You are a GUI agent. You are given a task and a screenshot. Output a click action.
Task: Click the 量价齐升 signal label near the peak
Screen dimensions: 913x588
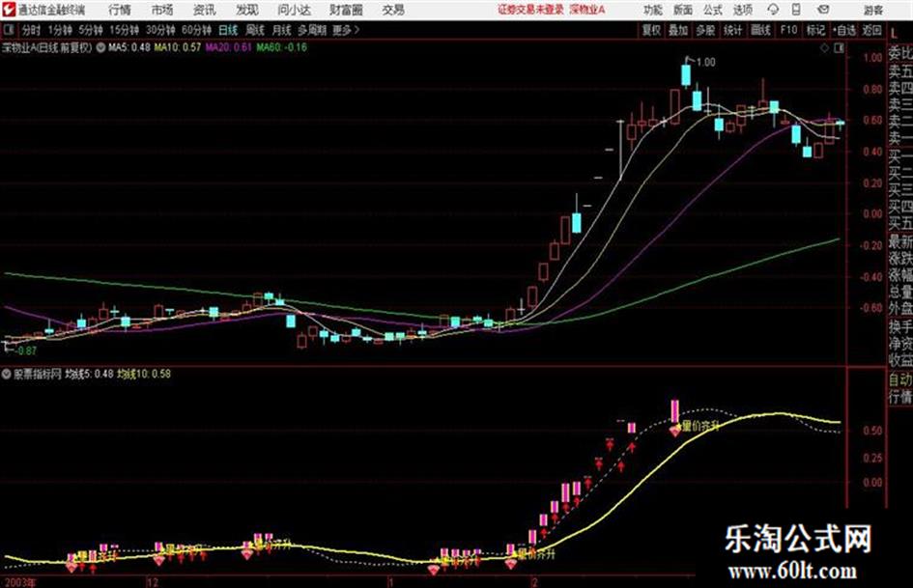tap(701, 427)
